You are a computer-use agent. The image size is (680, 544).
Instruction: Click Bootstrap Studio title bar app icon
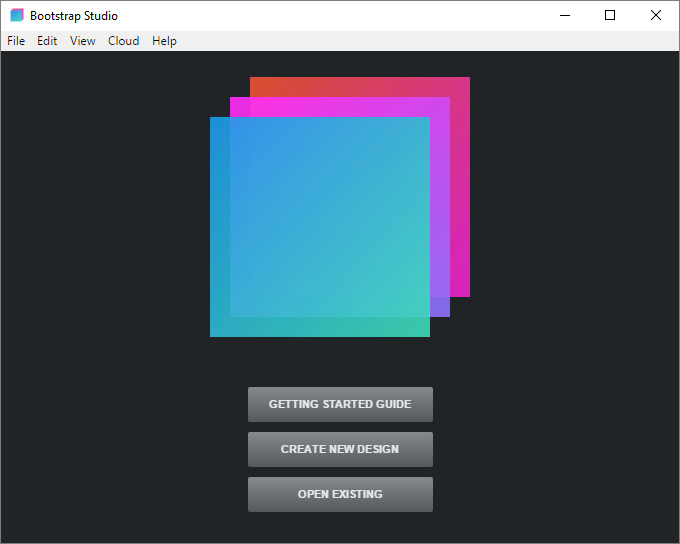pos(17,15)
